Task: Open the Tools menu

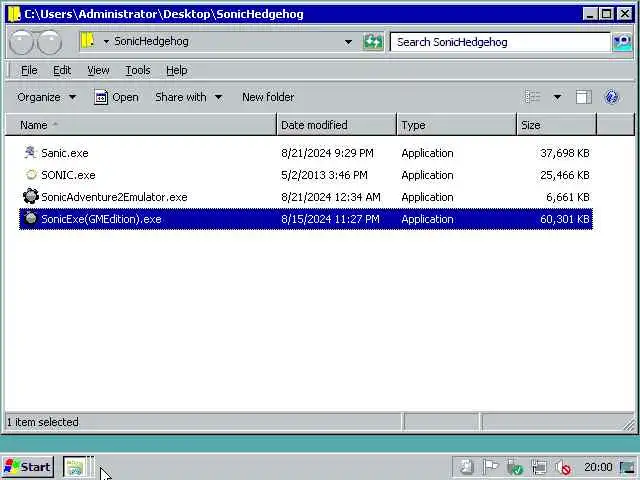Action: point(138,70)
